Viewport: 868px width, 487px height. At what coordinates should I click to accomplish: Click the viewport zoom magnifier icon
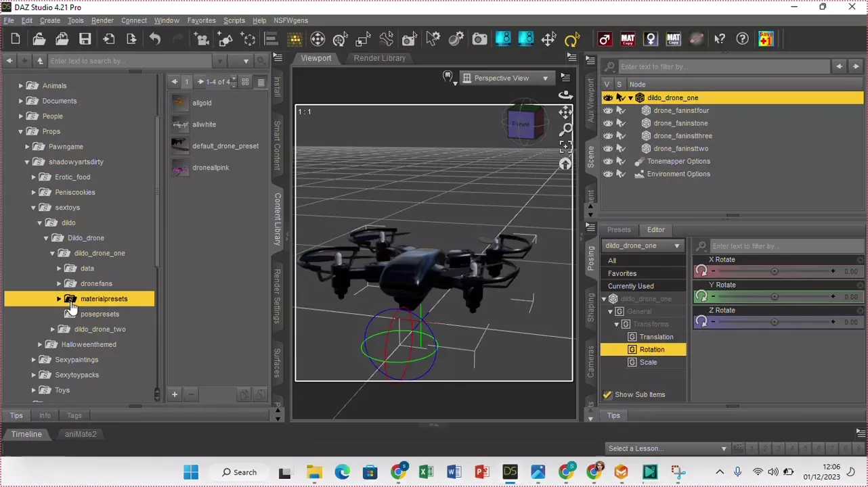(565, 129)
